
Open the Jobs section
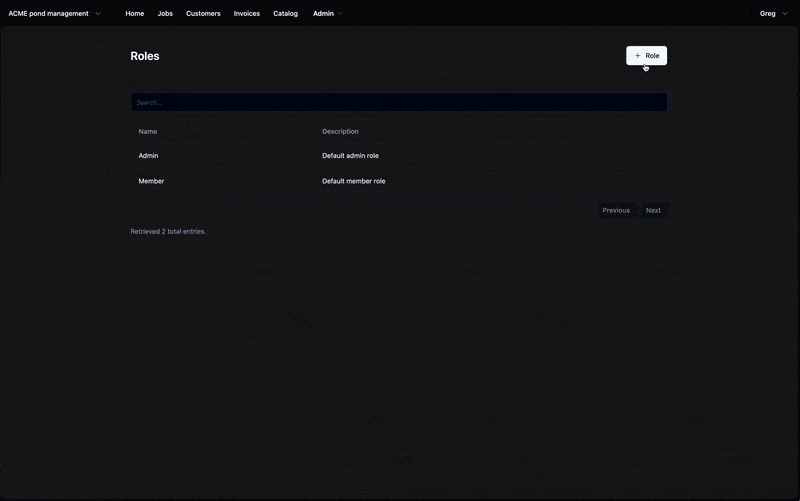click(165, 14)
